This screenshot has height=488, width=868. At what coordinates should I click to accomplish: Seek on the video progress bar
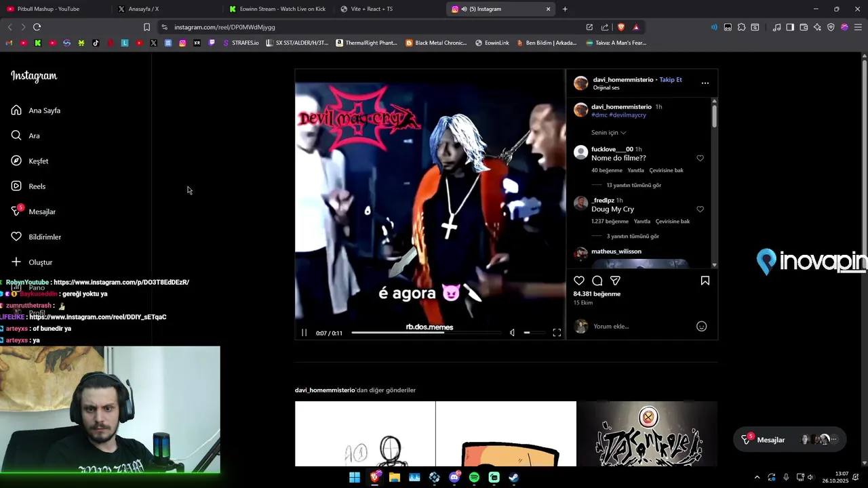[x=427, y=333]
